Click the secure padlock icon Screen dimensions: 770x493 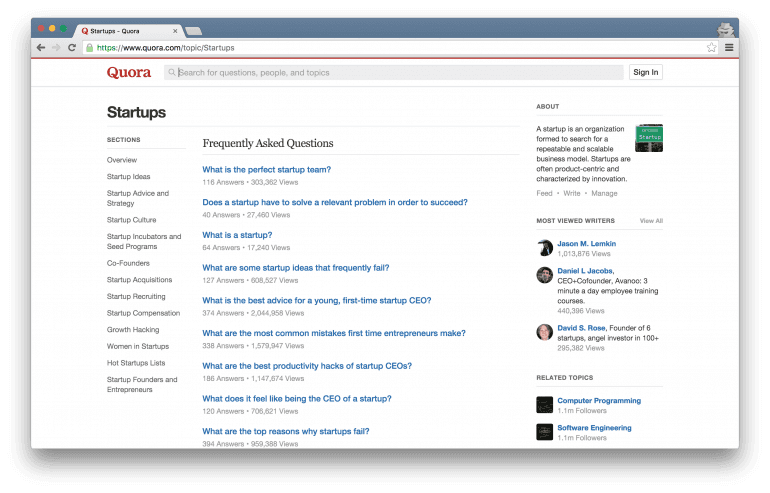tap(89, 48)
